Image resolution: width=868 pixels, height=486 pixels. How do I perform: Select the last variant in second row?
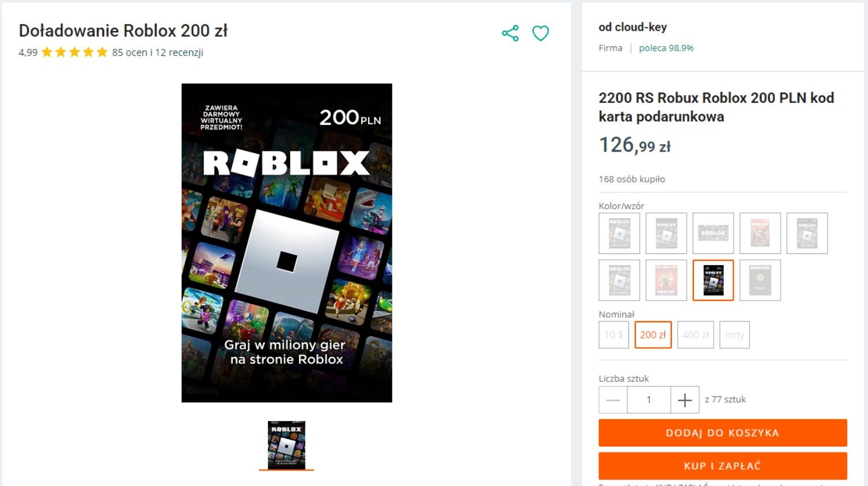click(760, 280)
